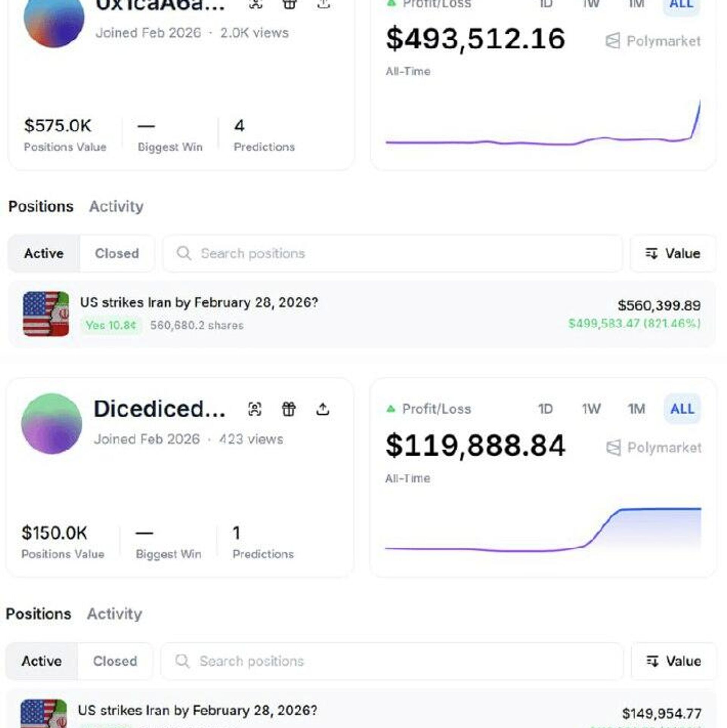Screen dimensions: 727x728
Task: Click the scan profile icon beside Dicediced
Action: point(255,409)
